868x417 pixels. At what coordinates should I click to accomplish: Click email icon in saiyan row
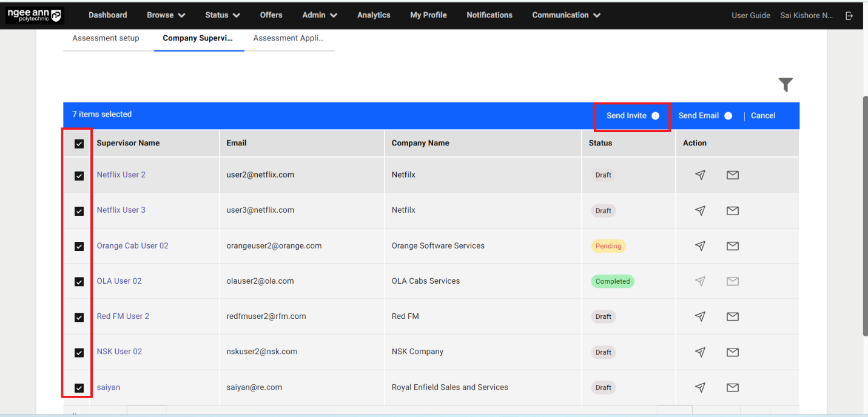732,387
